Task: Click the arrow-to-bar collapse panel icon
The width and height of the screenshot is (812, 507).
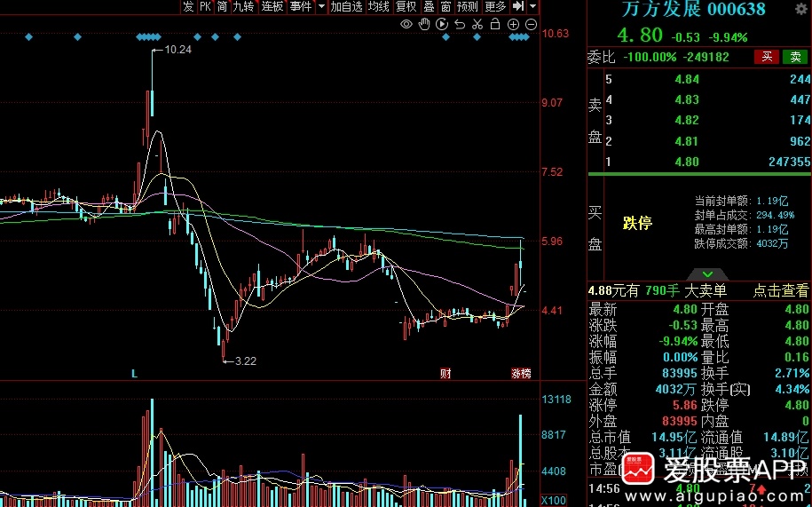Action: pyautogui.click(x=518, y=6)
